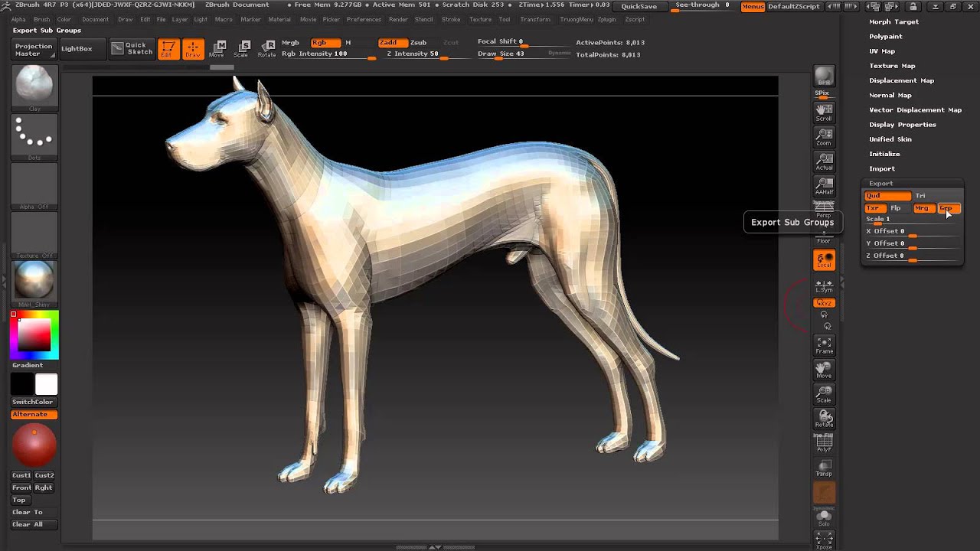Screen dimensions: 980x551
Task: Open the Zplugin menu
Action: point(606,19)
